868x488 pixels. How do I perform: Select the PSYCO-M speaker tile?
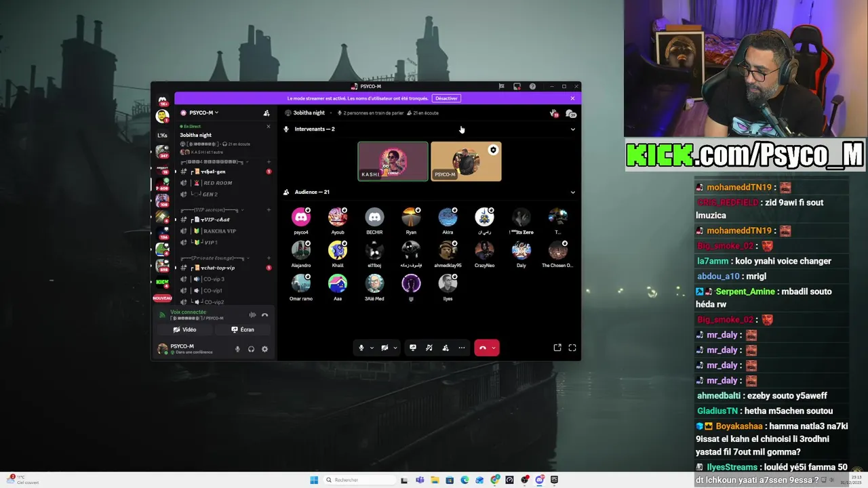pos(467,161)
